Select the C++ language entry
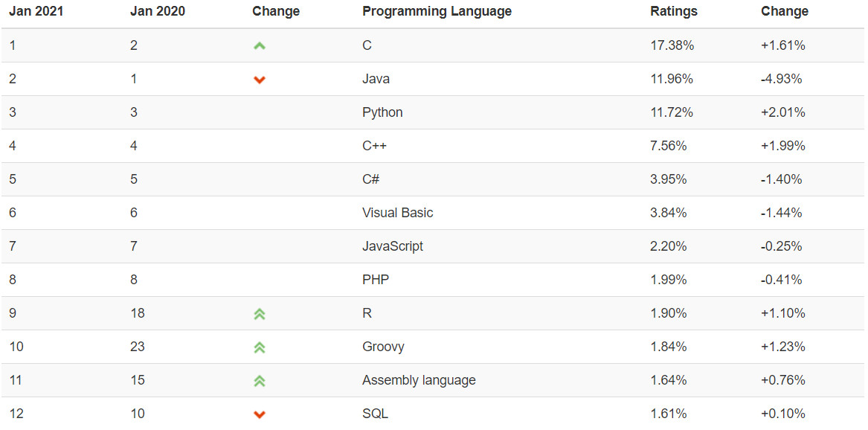This screenshot has height=430, width=868. (x=374, y=146)
